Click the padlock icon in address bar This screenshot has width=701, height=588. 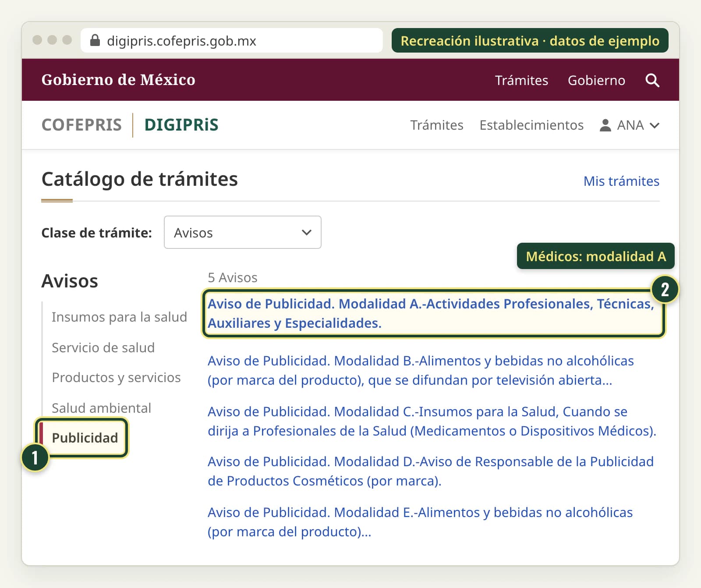(x=95, y=40)
